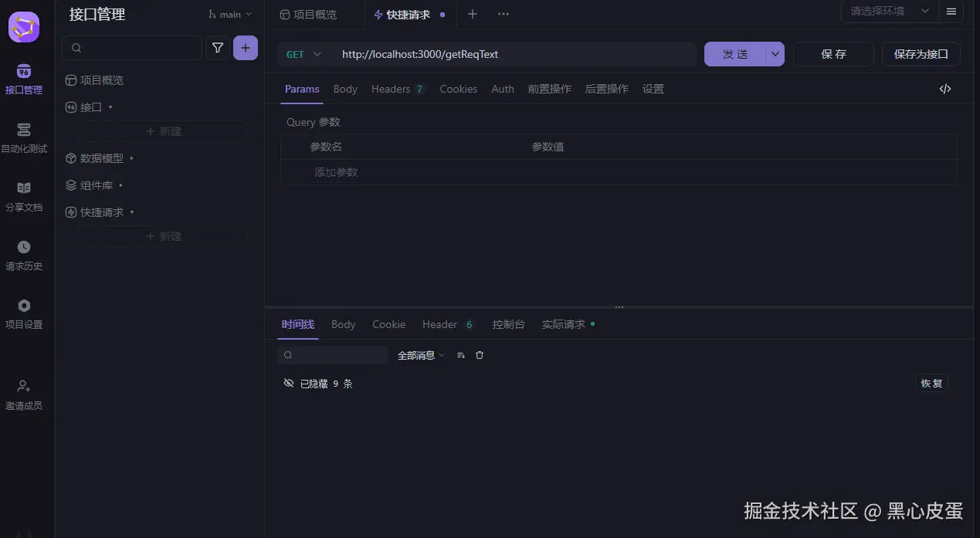Click the 邀请成员 sidebar icon
This screenshot has width=980, height=538.
25,395
